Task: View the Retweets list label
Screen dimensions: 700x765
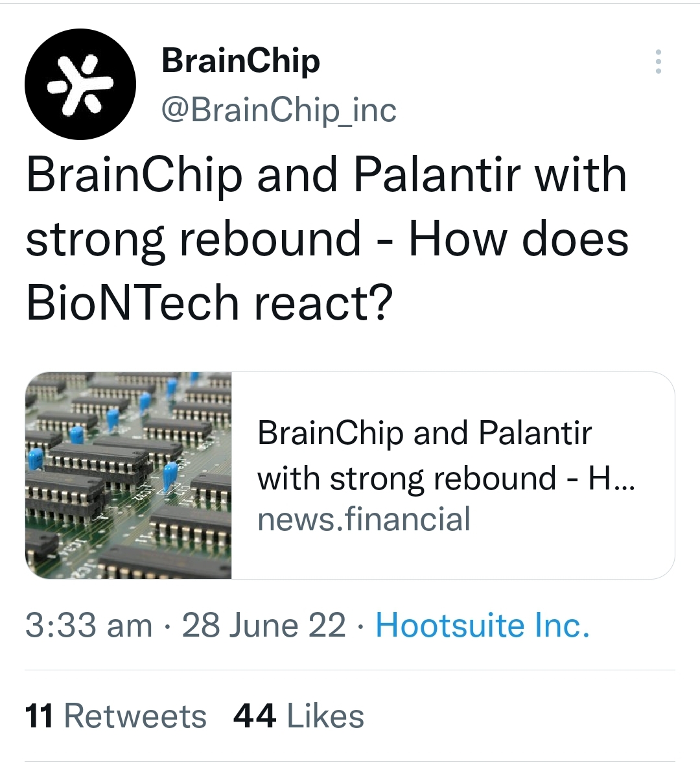Action: point(135,716)
